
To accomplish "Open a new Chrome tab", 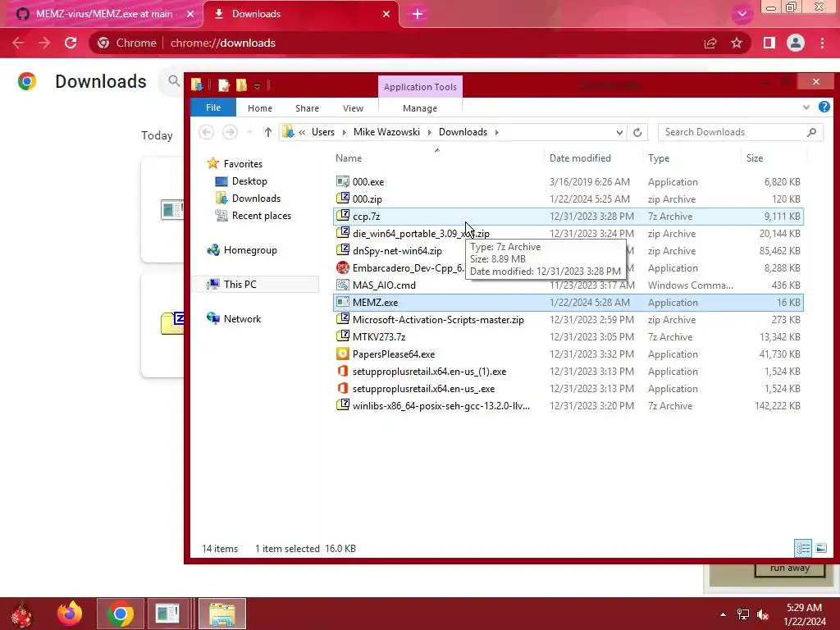I will (x=418, y=14).
